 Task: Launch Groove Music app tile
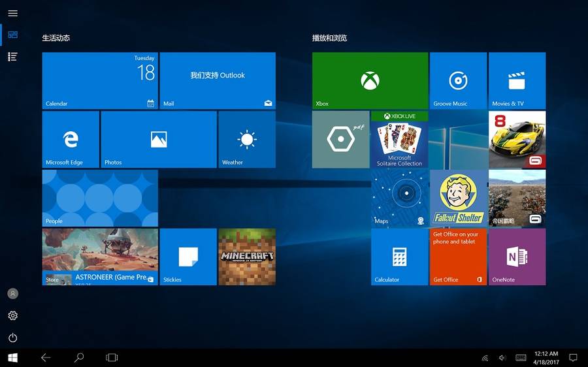(458, 80)
